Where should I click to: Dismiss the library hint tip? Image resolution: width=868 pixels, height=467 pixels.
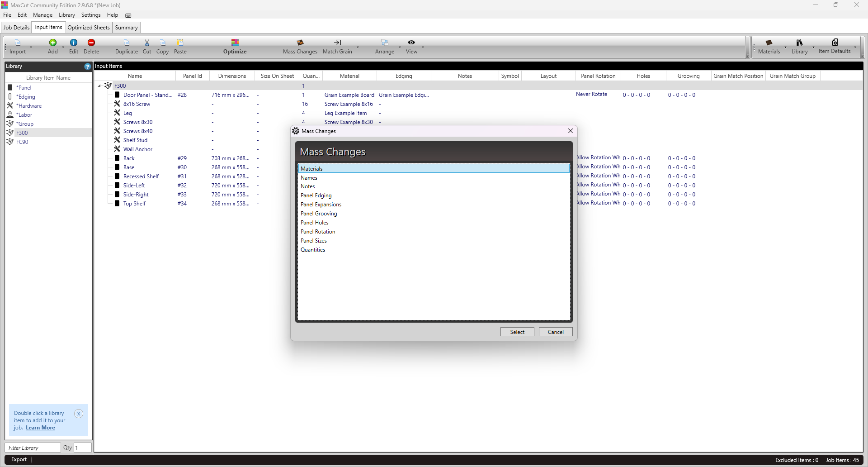point(79,414)
